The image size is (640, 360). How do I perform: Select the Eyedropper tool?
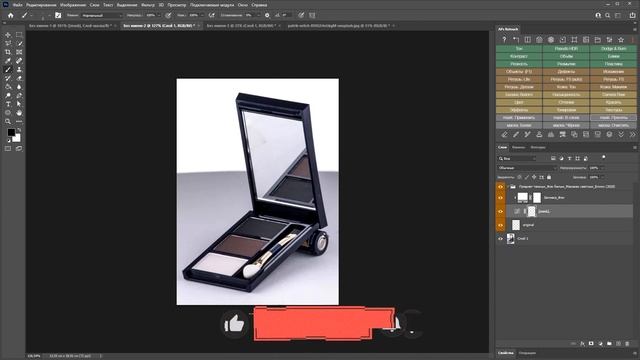pos(8,61)
